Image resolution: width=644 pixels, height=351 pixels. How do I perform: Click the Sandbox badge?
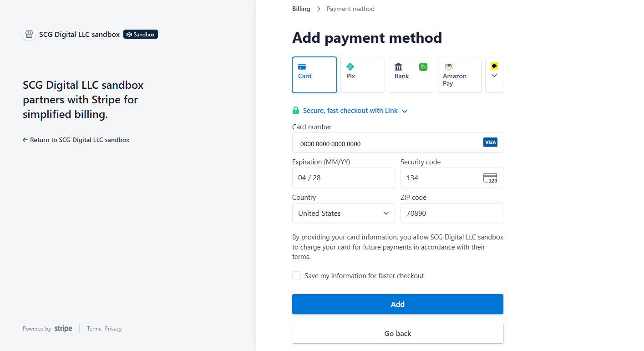pyautogui.click(x=141, y=34)
